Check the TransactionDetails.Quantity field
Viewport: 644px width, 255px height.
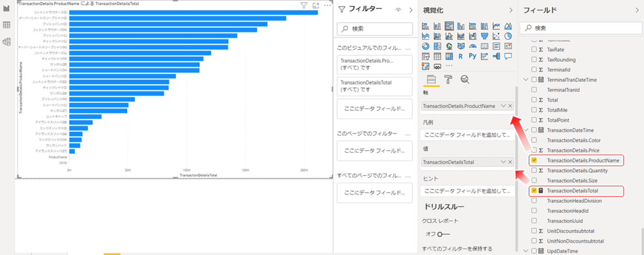[534, 170]
